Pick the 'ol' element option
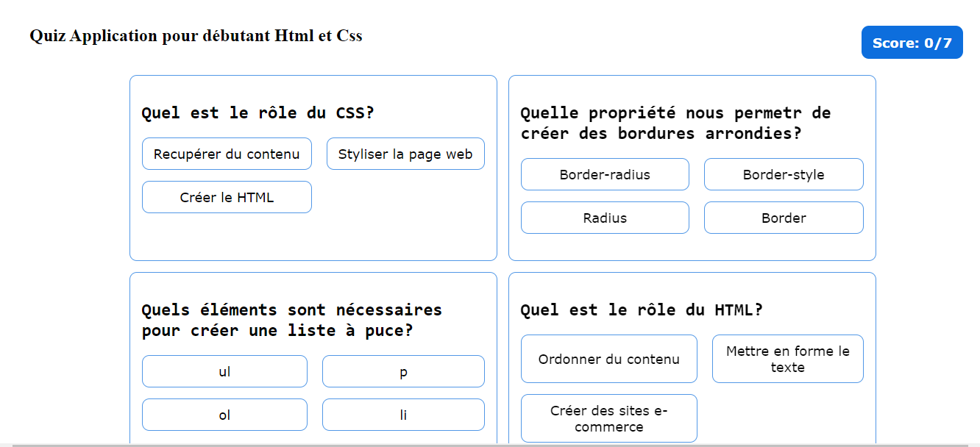 (224, 415)
